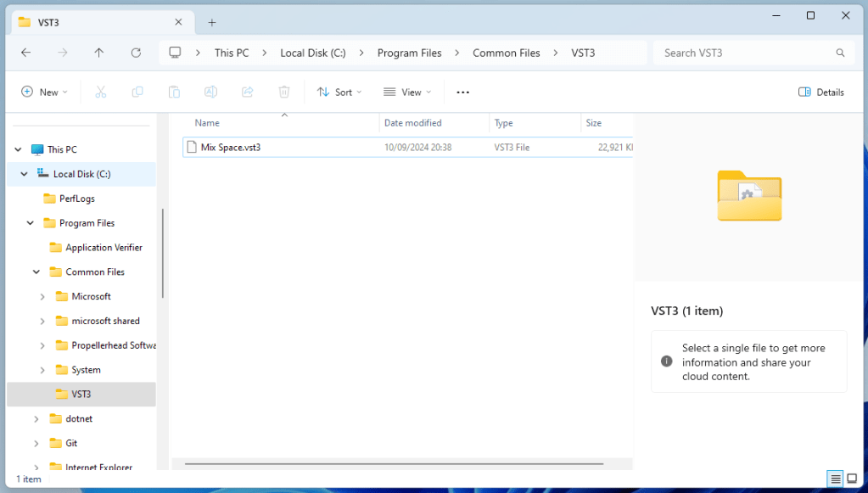Open the Sort dropdown menu
This screenshot has height=493, width=868.
coord(339,92)
